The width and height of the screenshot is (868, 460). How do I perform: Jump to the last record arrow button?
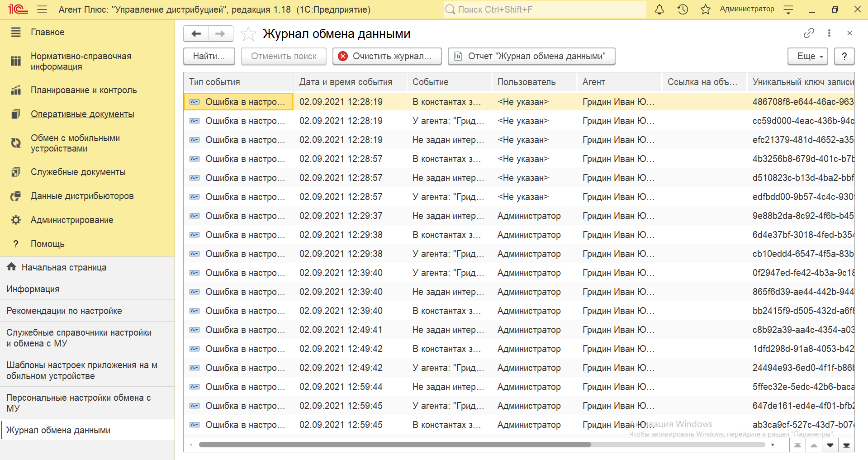(x=846, y=446)
